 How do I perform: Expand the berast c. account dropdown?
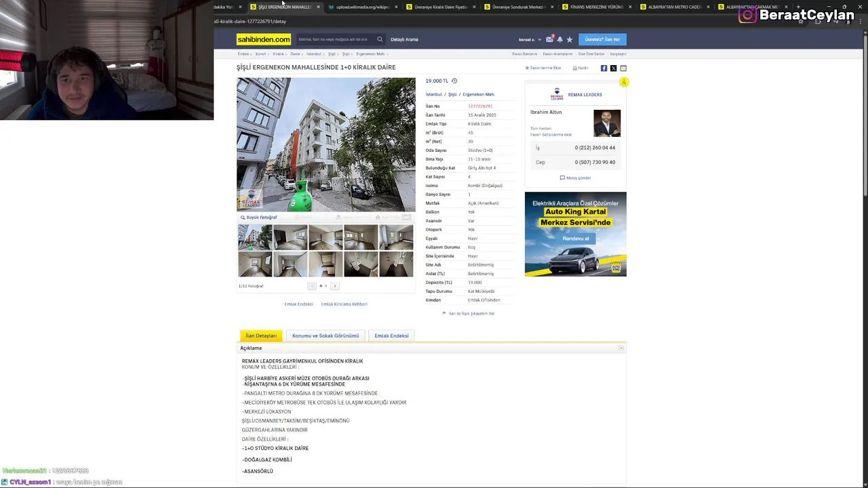coord(530,39)
